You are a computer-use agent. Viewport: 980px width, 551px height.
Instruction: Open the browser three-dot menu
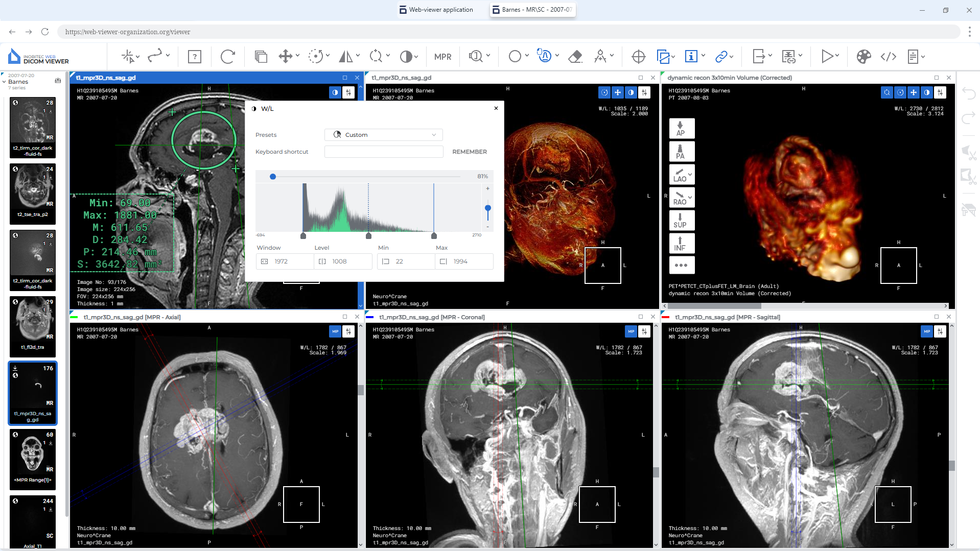(x=969, y=31)
